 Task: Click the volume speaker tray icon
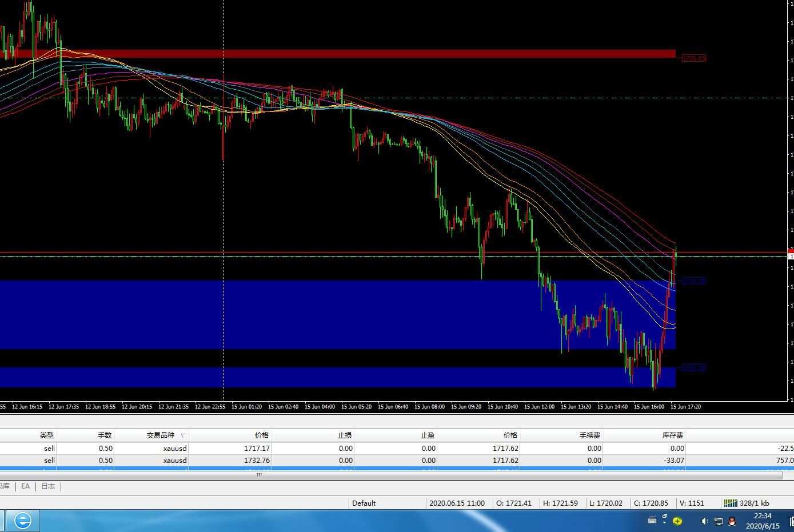point(705,521)
